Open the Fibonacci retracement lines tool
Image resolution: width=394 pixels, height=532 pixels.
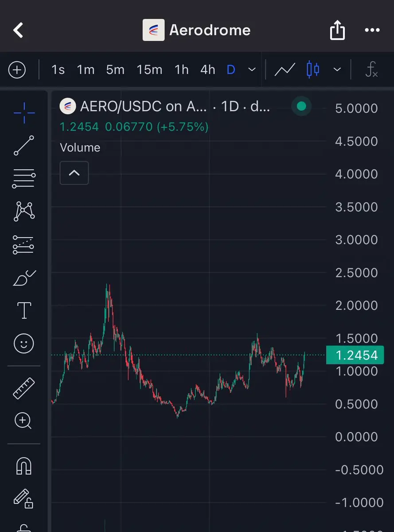click(x=24, y=178)
